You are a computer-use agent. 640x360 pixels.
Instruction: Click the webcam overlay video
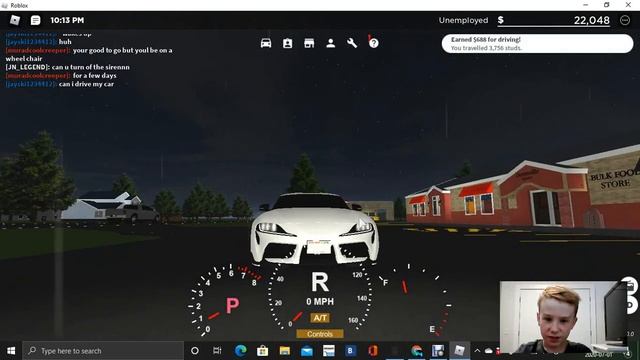pos(564,317)
